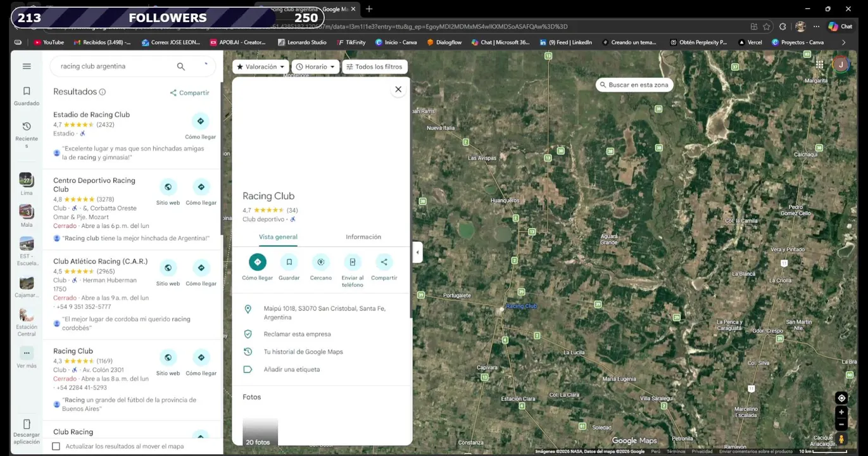Click the Street View pegman
The height and width of the screenshot is (456, 868).
coord(841,439)
